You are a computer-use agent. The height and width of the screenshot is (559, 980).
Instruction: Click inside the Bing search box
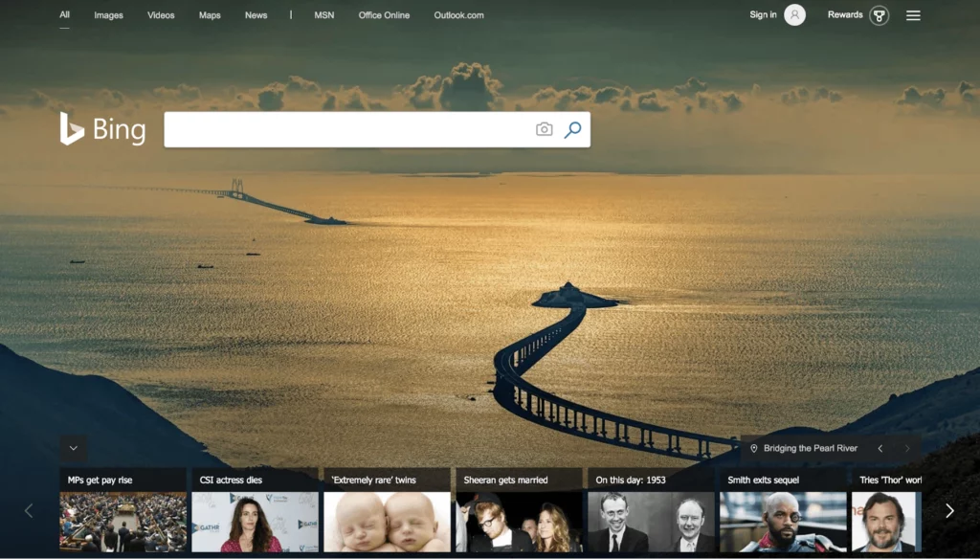click(345, 129)
